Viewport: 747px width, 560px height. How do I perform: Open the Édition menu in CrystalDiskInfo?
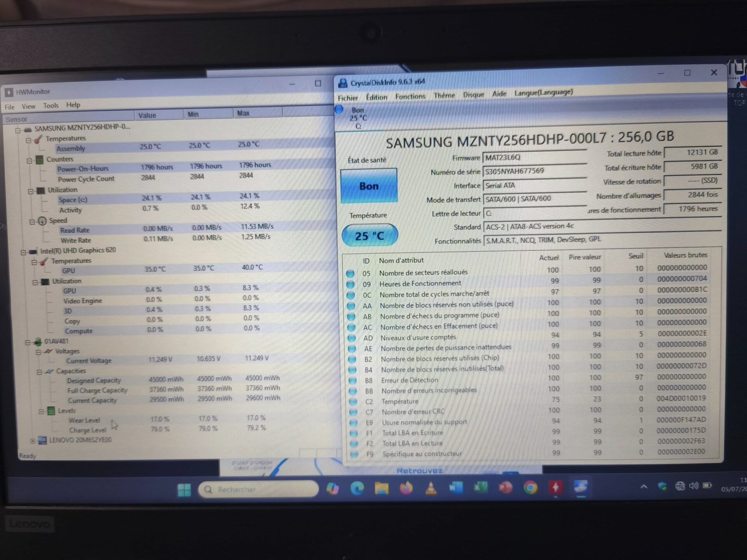click(x=377, y=97)
